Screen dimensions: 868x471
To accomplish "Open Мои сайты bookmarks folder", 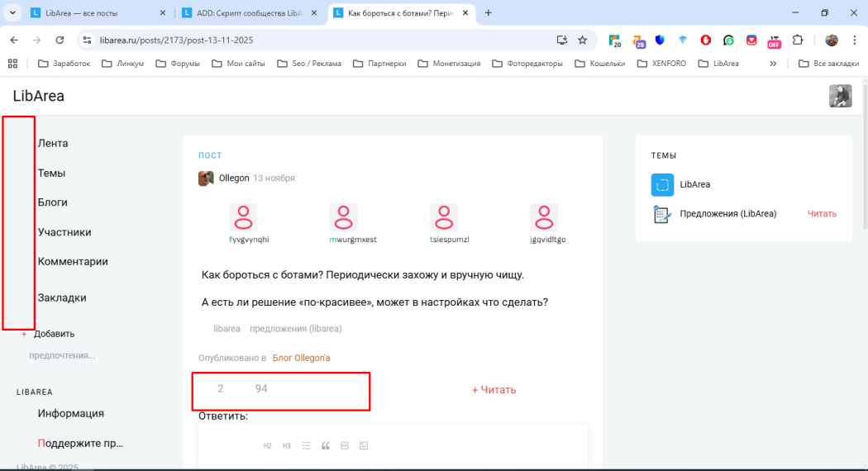I will pyautogui.click(x=239, y=64).
